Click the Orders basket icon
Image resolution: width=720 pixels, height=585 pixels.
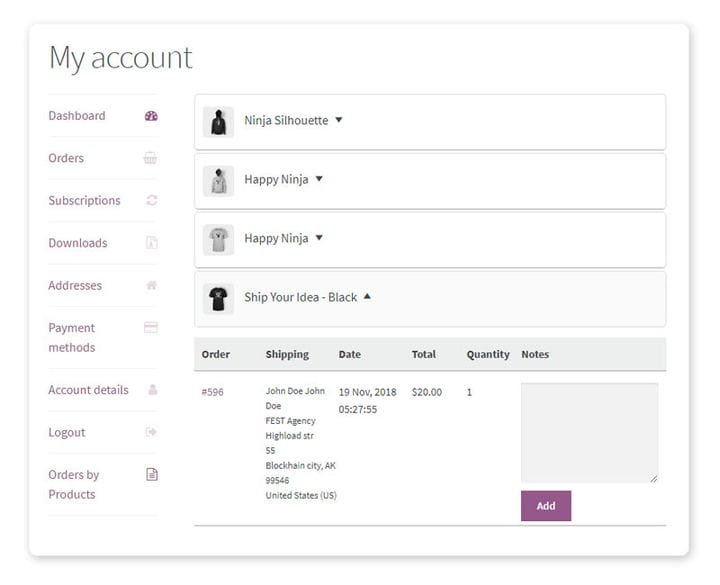pos(150,158)
